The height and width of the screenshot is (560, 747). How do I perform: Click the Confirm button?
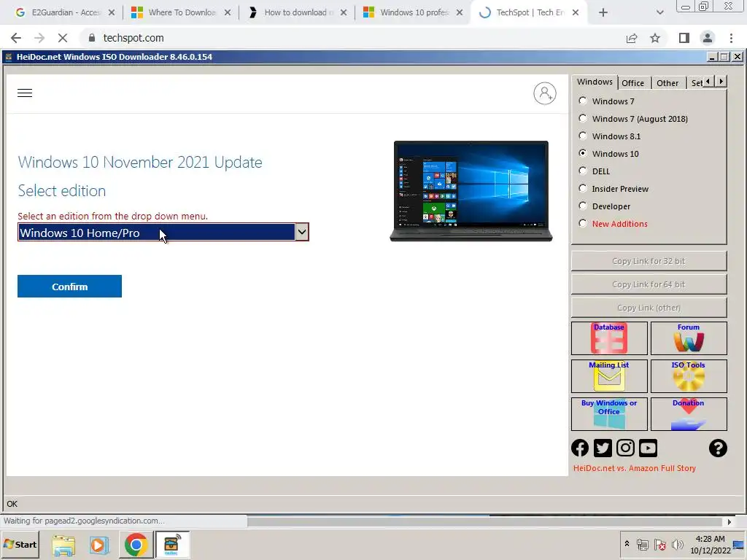coord(69,286)
